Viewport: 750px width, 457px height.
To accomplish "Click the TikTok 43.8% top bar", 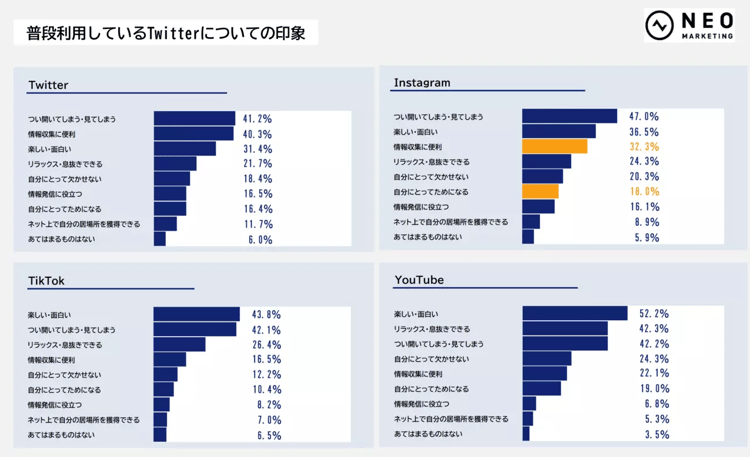I will click(197, 314).
